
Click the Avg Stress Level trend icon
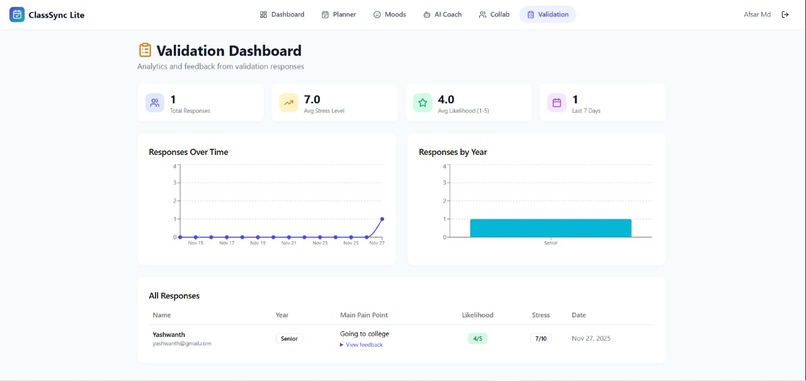coord(289,103)
